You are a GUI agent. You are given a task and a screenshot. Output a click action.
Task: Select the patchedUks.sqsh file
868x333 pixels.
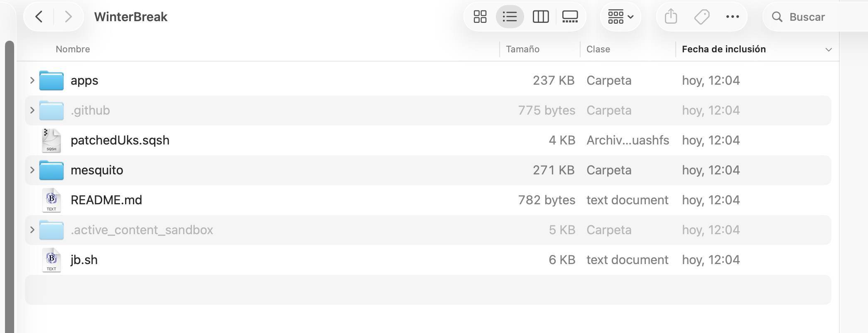[120, 140]
